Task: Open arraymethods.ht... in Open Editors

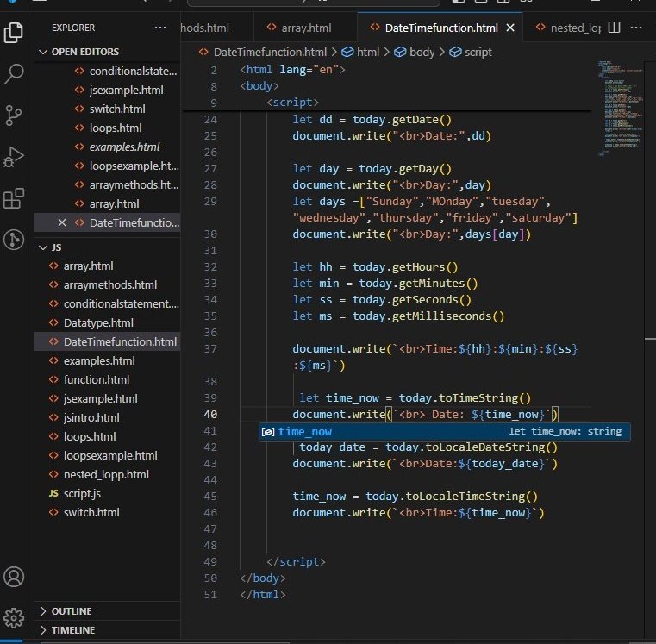Action: pyautogui.click(x=107, y=184)
